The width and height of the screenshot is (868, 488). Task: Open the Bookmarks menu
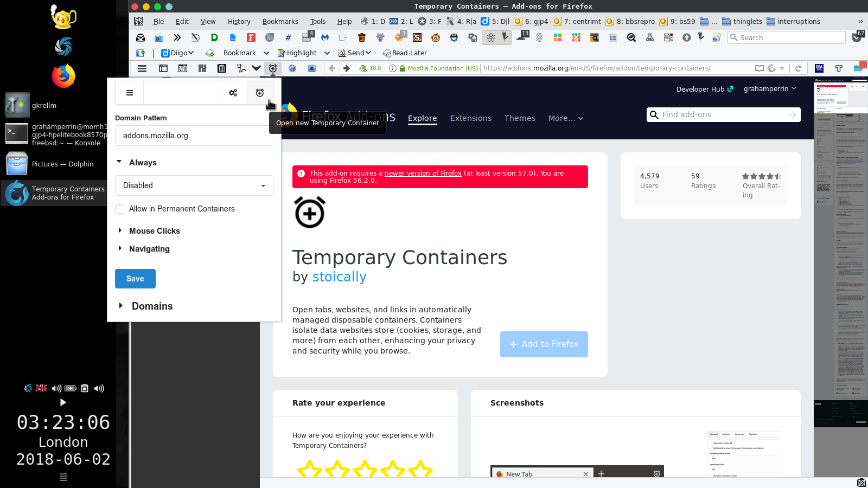click(280, 22)
